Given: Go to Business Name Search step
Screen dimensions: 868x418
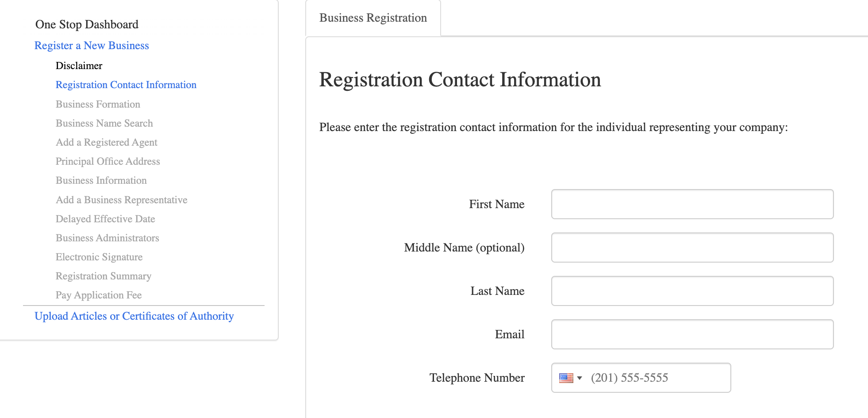Looking at the screenshot, I should (104, 123).
